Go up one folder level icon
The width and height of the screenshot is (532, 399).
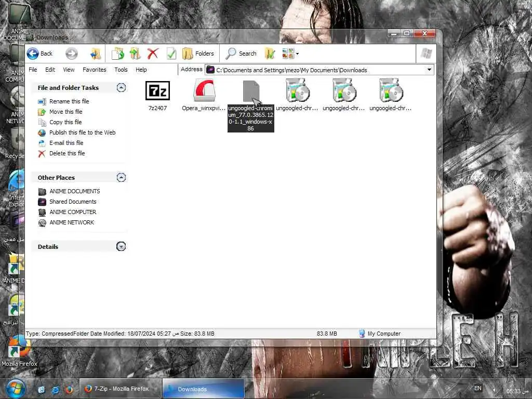96,54
